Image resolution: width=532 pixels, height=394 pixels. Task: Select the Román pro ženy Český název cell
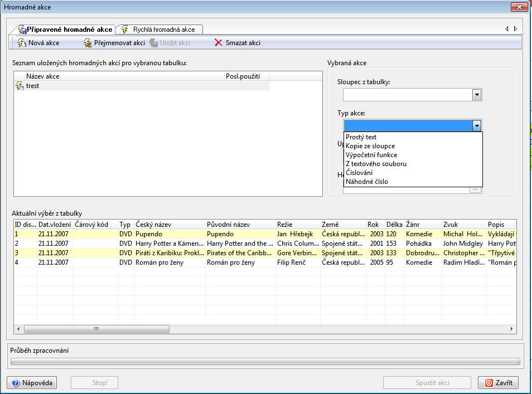[170, 262]
